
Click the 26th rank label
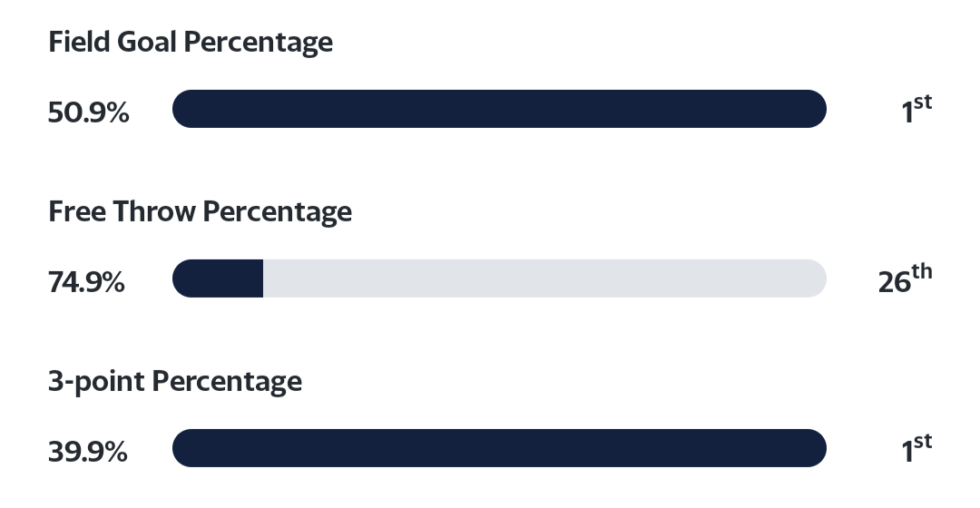pyautogui.click(x=905, y=280)
